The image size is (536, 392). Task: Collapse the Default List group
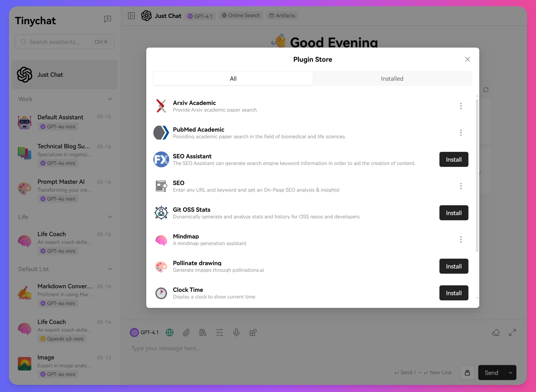110,269
